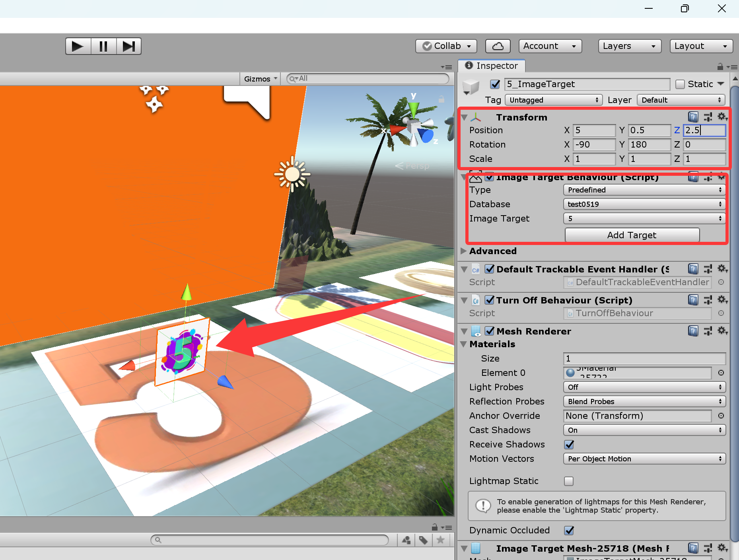739x560 pixels.
Task: Click the Step frame button
Action: click(128, 46)
